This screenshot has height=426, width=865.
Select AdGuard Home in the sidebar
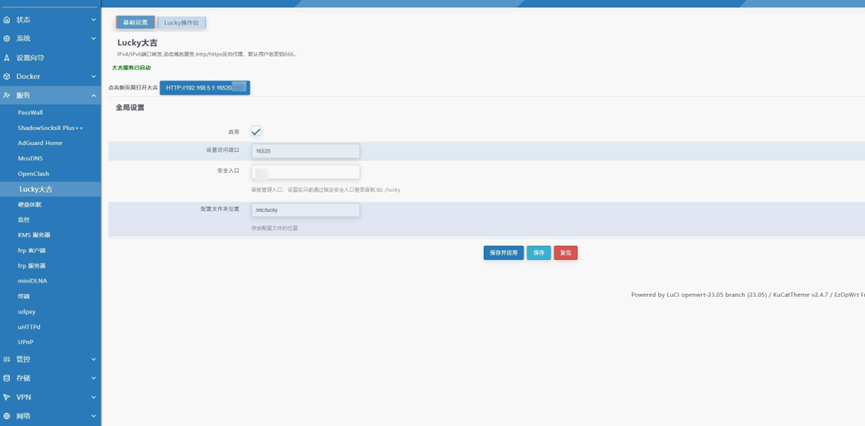(40, 143)
